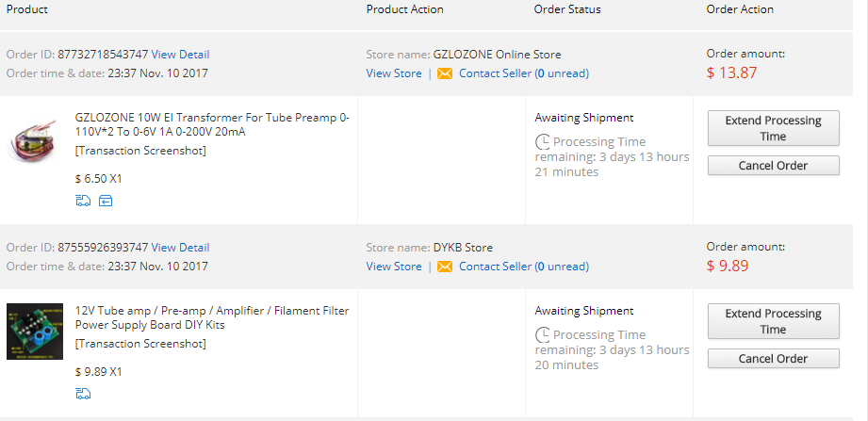Click the delivery truck icon under the transformer item
This screenshot has width=868, height=421.
83,201
